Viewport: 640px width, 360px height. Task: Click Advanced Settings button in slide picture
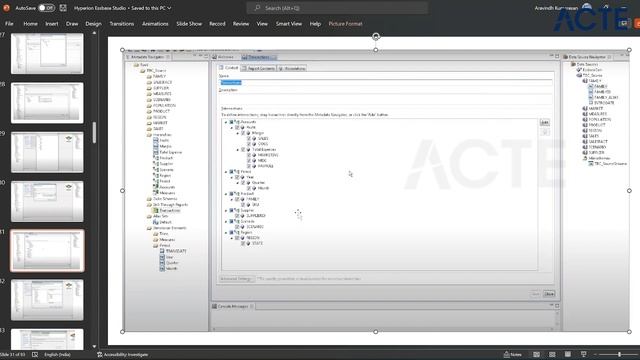click(x=236, y=279)
